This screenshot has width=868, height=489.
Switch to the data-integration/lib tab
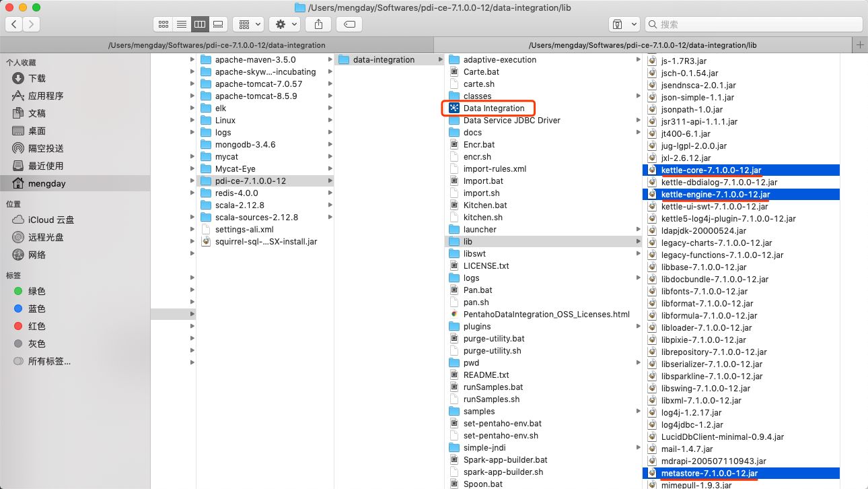[643, 45]
